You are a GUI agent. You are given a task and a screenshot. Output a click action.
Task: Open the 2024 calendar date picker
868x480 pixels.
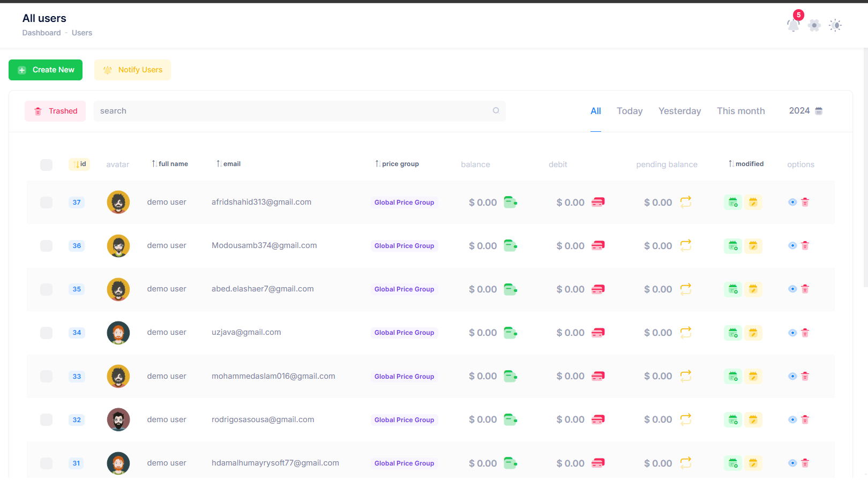805,111
